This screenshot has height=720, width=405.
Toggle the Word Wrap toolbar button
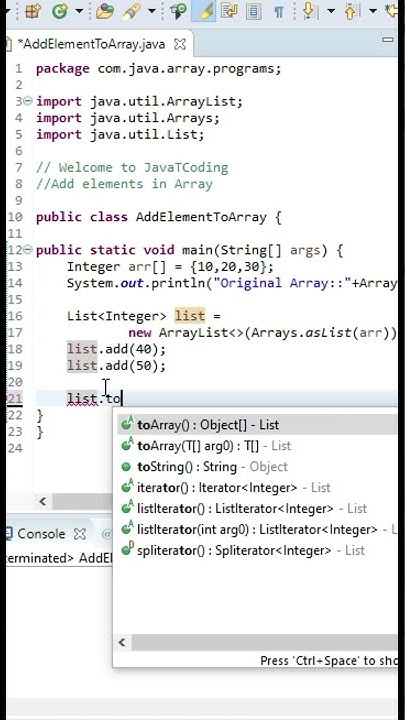point(229,11)
